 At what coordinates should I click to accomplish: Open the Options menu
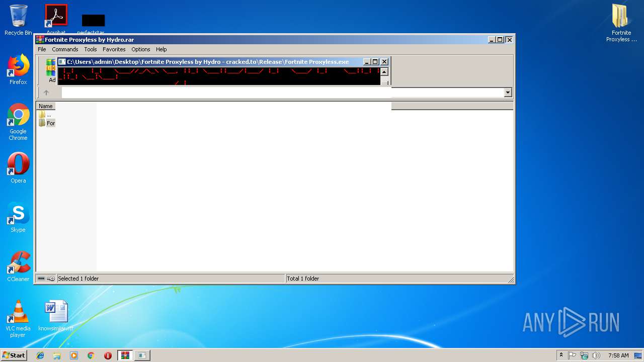(141, 49)
